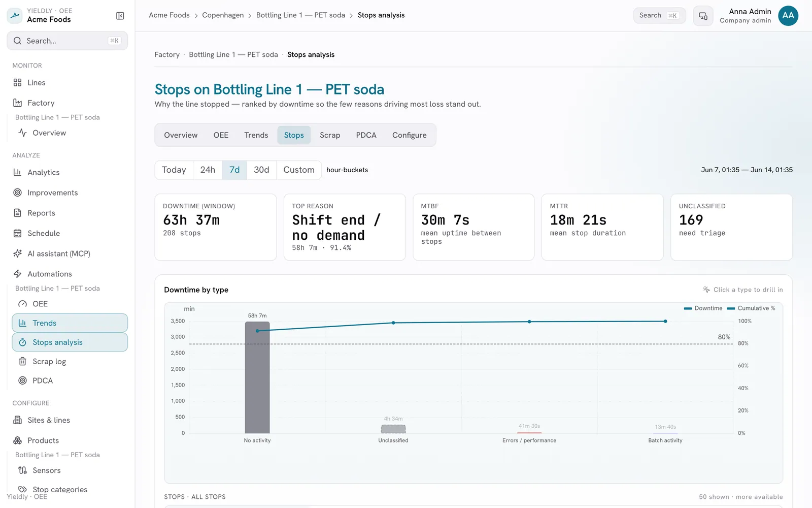Open Bottling Line 1 top breadcrumb
The height and width of the screenshot is (508, 812).
[300, 15]
